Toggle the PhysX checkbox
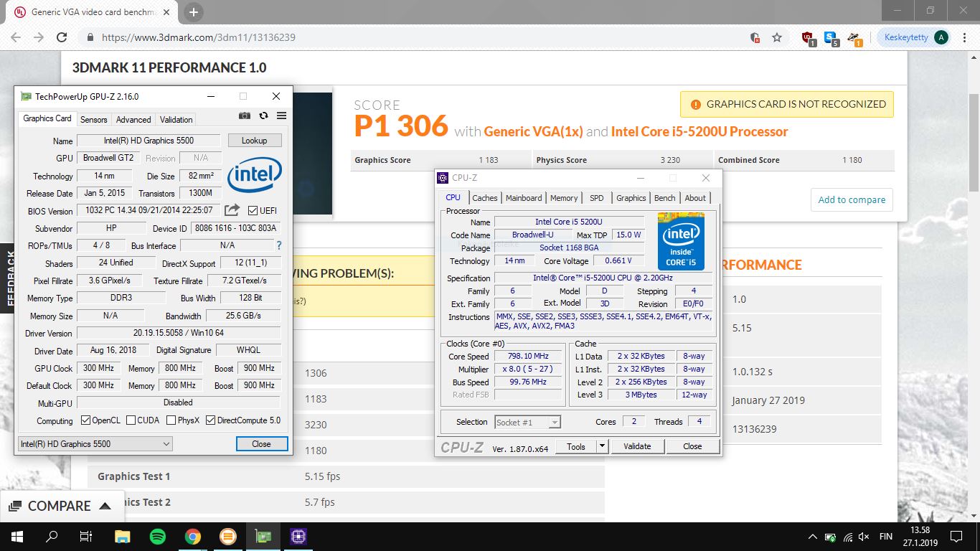 coord(171,420)
